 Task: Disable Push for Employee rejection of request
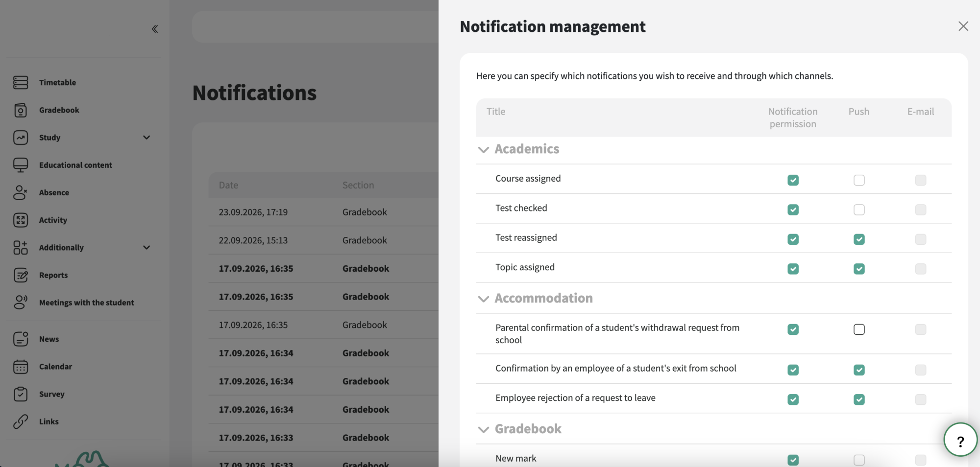pyautogui.click(x=859, y=399)
